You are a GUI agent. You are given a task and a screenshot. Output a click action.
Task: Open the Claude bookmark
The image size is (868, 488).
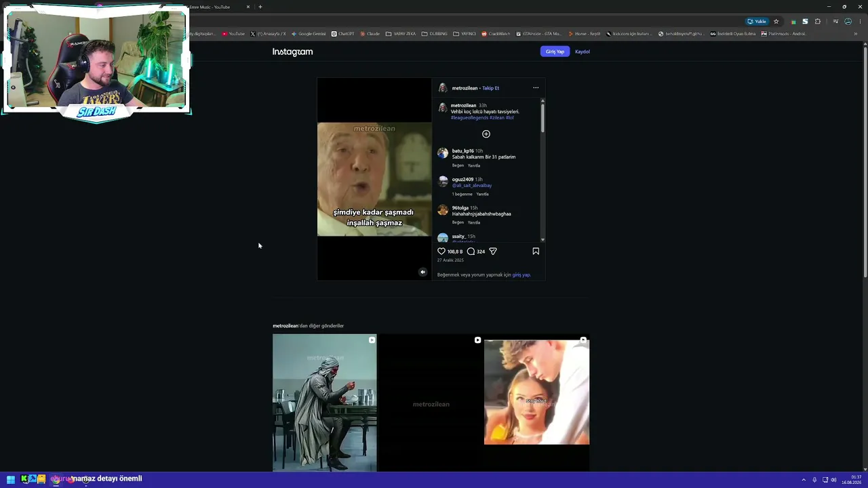pyautogui.click(x=370, y=34)
